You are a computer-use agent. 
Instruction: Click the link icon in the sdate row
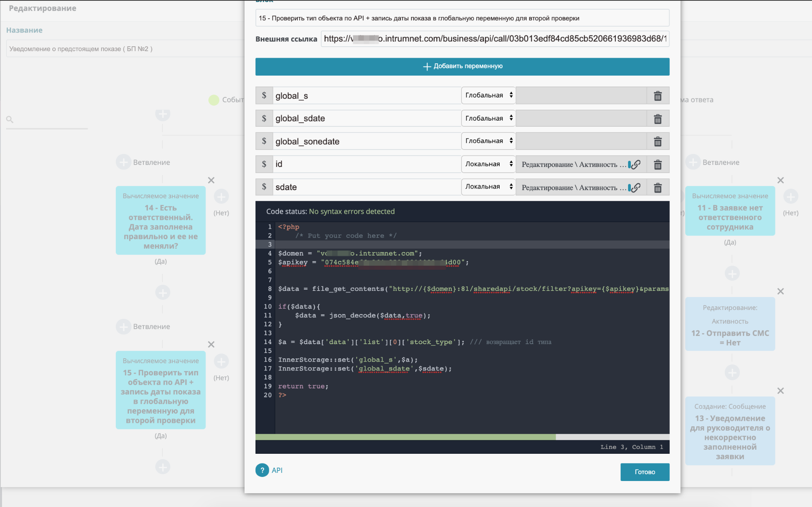[636, 187]
